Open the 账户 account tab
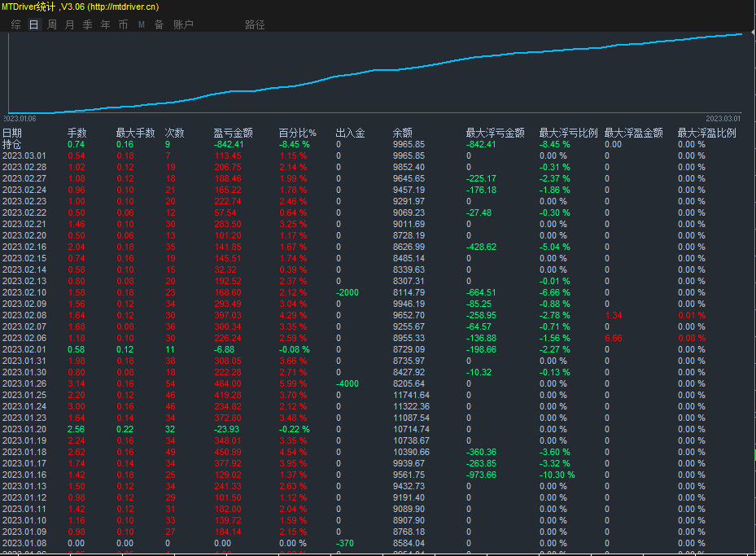This screenshot has width=756, height=556. click(x=183, y=24)
